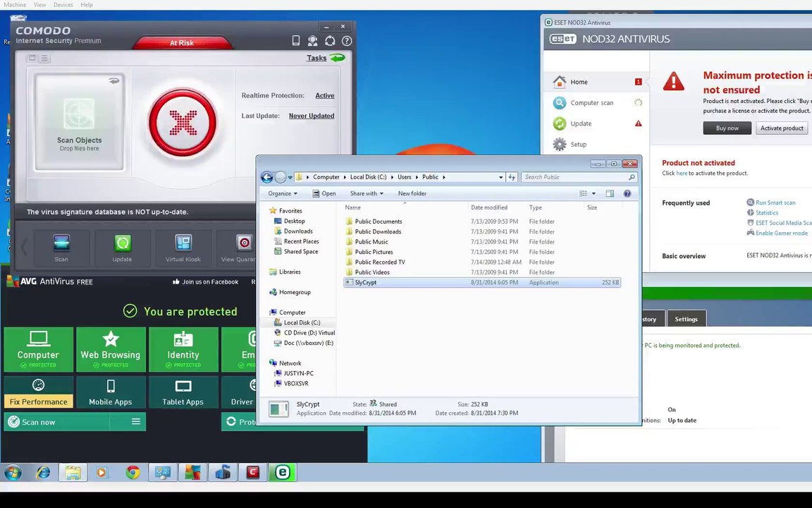Click Explorer forward arrow button
This screenshot has height=508, width=812.
[x=280, y=177]
